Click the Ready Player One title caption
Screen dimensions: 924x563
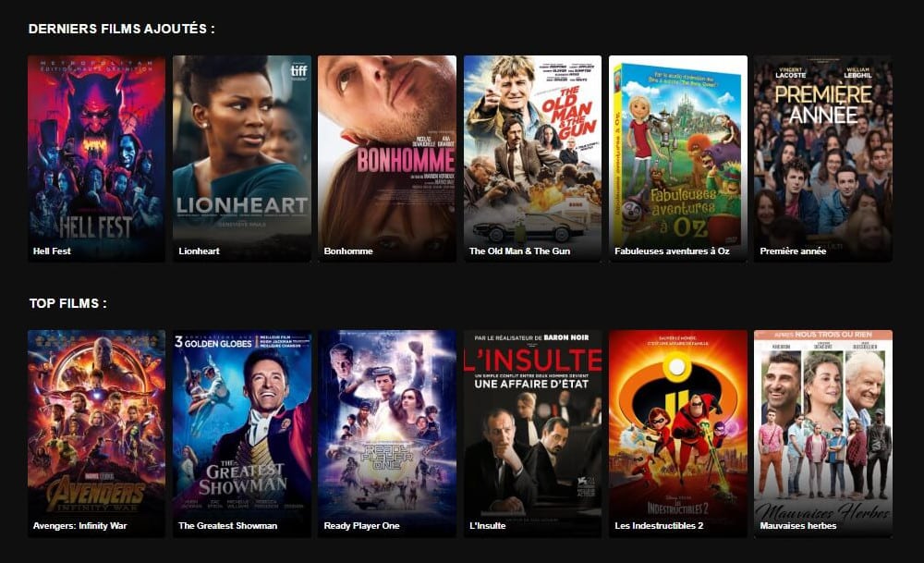[362, 526]
